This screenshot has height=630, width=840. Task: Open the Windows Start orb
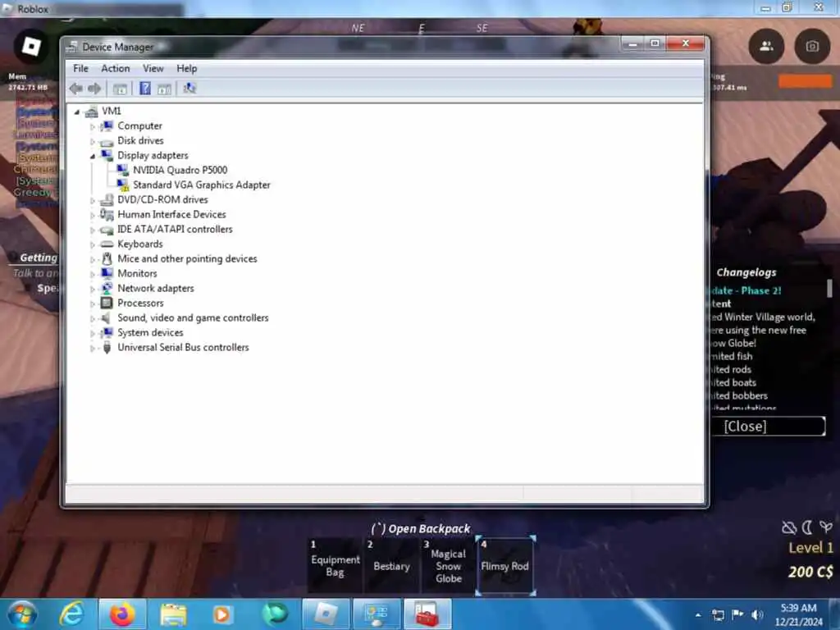[x=21, y=614]
